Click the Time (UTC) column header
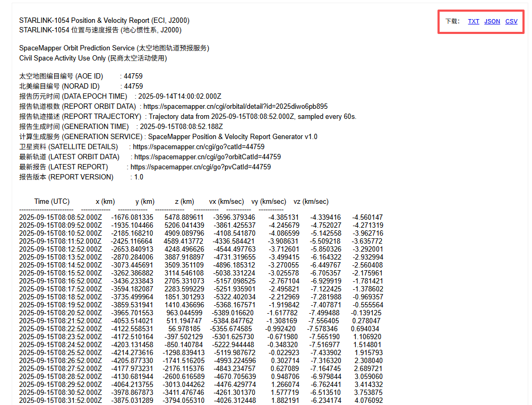Viewport: 532px width, 405px height. click(x=52, y=202)
